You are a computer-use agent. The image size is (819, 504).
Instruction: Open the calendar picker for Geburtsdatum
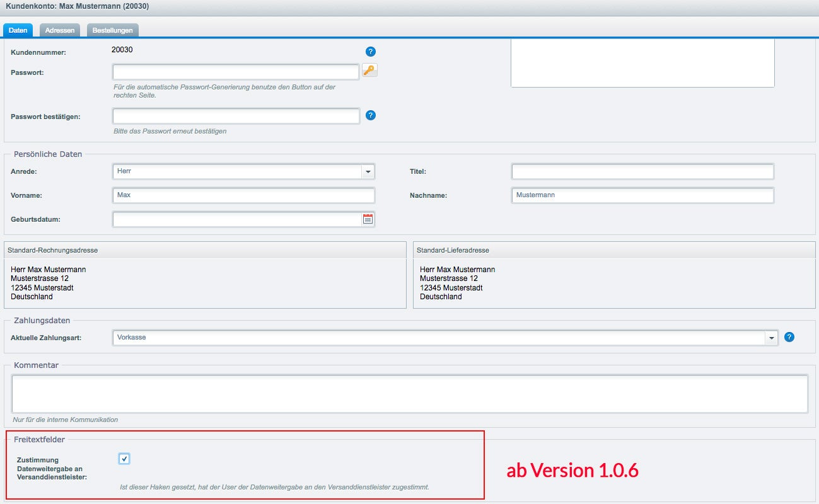tap(368, 219)
